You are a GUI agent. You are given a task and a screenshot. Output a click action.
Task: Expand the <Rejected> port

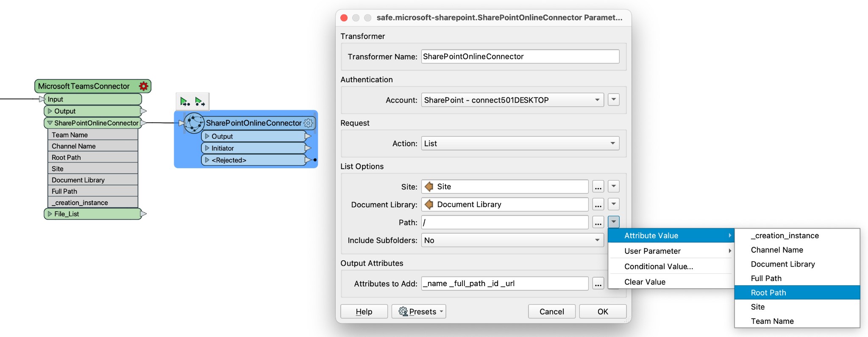207,160
